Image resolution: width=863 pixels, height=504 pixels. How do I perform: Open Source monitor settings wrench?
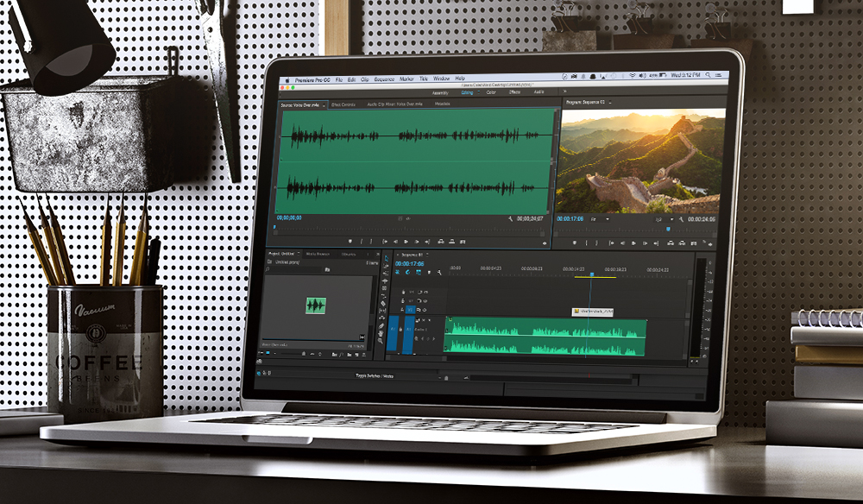510,218
